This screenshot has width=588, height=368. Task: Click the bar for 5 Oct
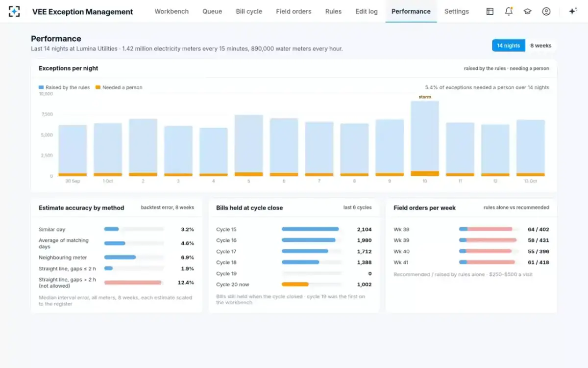(x=248, y=145)
